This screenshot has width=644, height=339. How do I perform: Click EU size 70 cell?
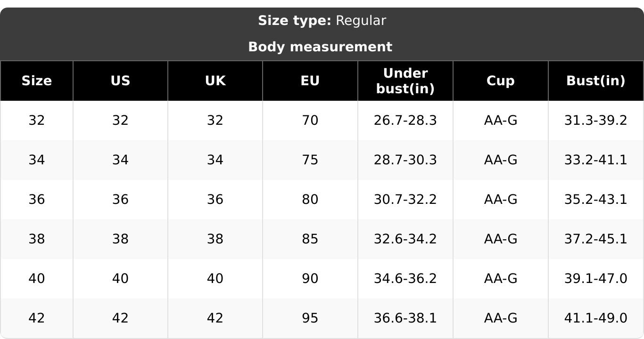click(310, 121)
